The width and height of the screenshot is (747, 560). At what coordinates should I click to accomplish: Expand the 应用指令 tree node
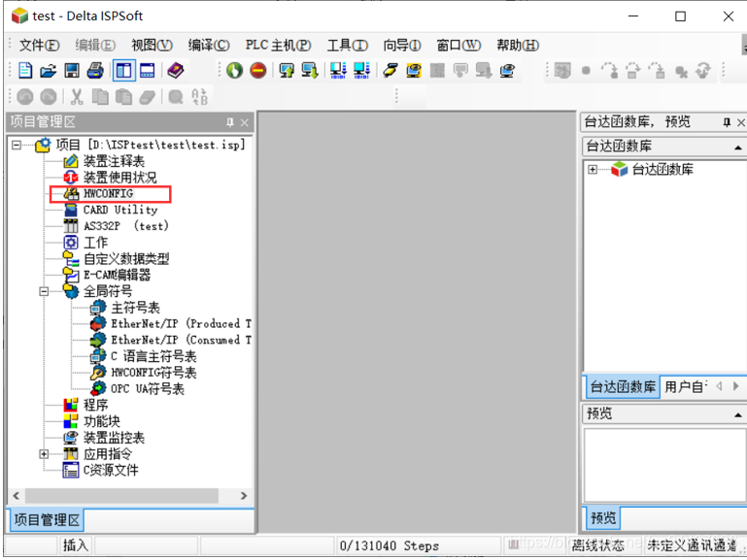point(44,454)
